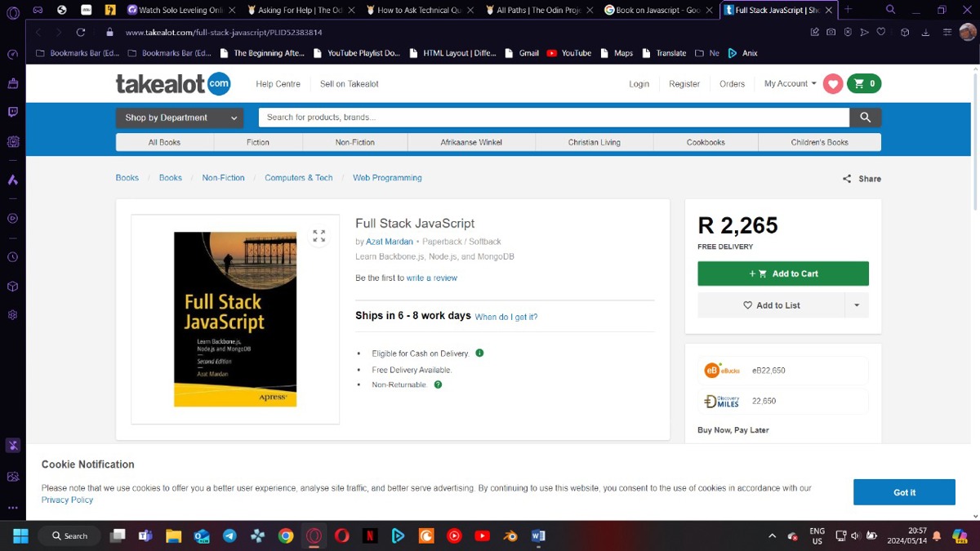Select the All Books category tab
The width and height of the screenshot is (980, 551).
tap(164, 142)
